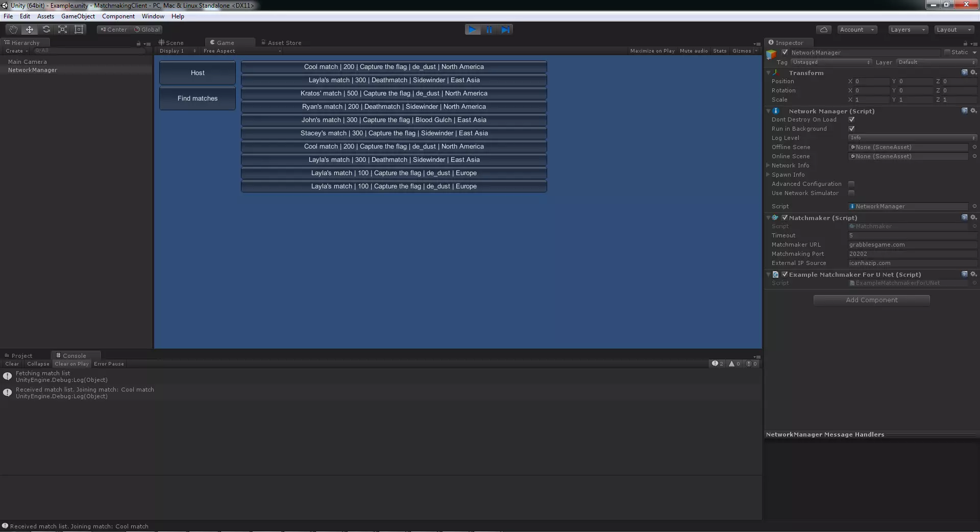Toggle the Static checkbox
The width and height of the screenshot is (980, 532).
point(947,52)
